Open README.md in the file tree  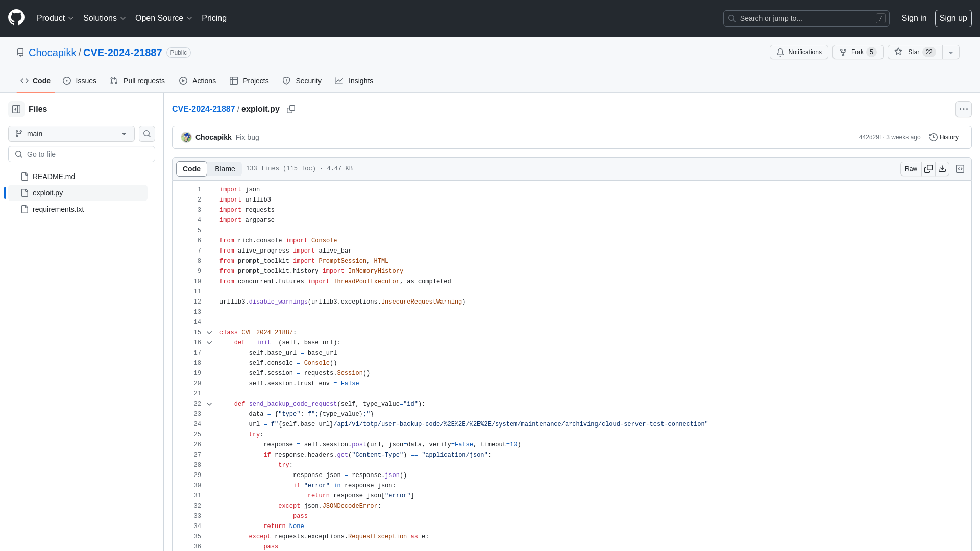click(78, 177)
